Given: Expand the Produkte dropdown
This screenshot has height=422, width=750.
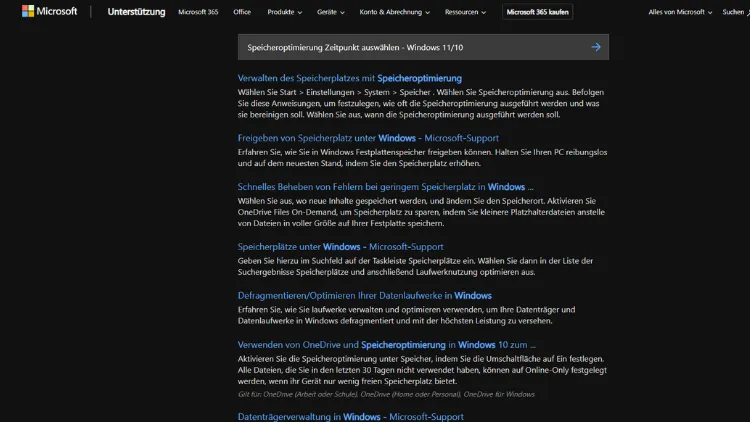Looking at the screenshot, I should [285, 12].
